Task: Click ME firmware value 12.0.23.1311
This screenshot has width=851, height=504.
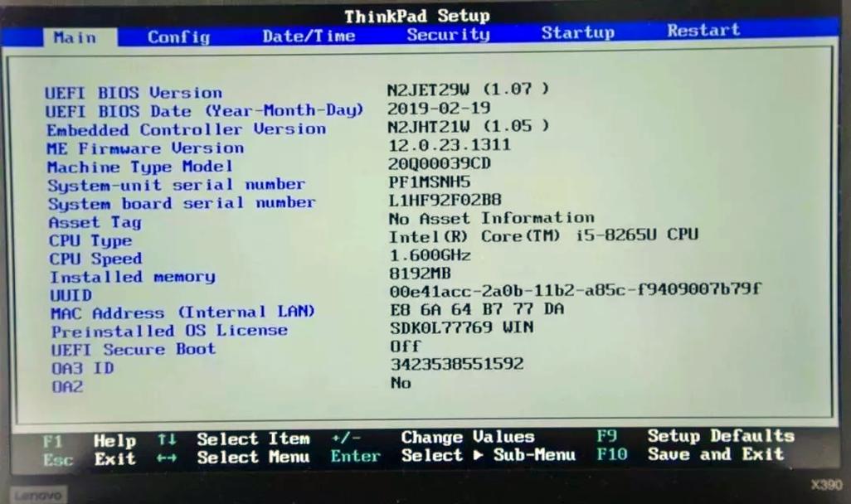Action: click(x=450, y=145)
